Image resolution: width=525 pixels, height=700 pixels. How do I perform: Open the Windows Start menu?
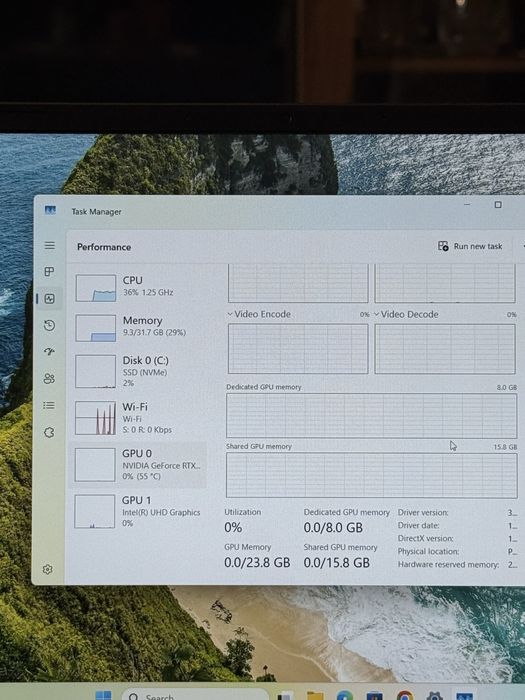pos(104,695)
